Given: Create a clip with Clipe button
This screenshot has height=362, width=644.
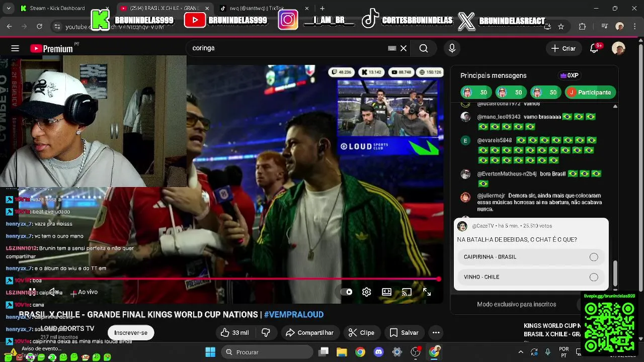Looking at the screenshot, I should 361,333.
